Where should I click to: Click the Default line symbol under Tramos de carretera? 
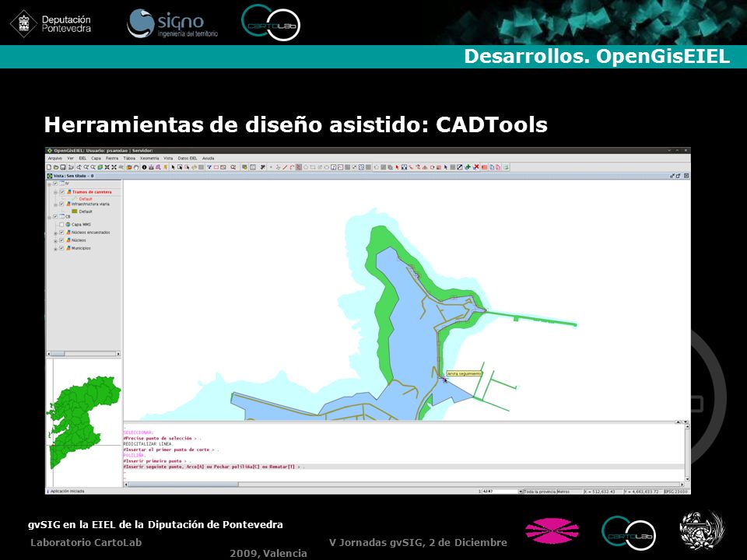coord(75,198)
